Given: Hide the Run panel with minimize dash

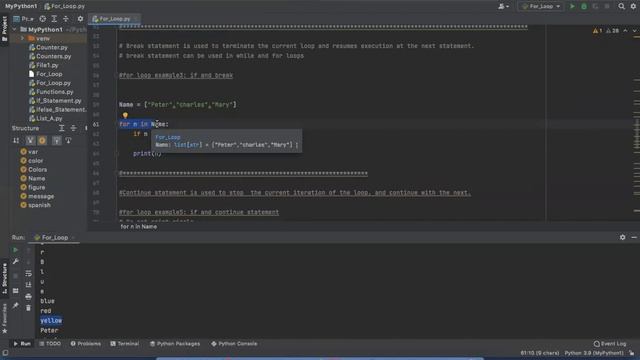Looking at the screenshot, I should [634, 237].
